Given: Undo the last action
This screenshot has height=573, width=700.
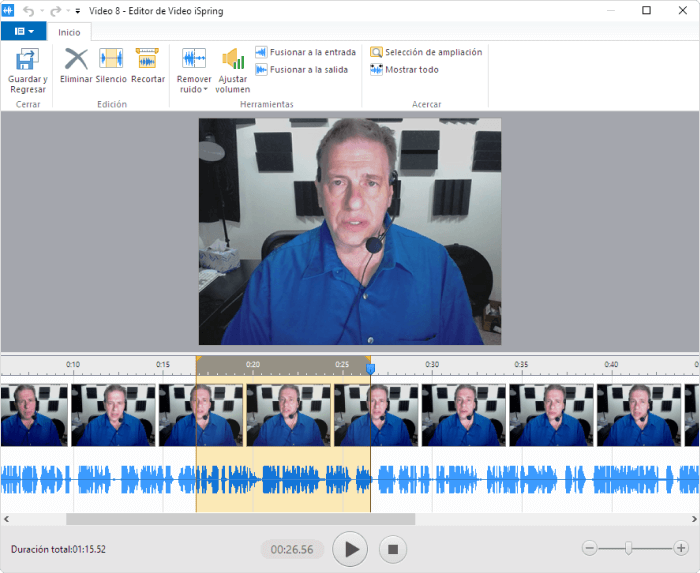Looking at the screenshot, I should (x=29, y=11).
